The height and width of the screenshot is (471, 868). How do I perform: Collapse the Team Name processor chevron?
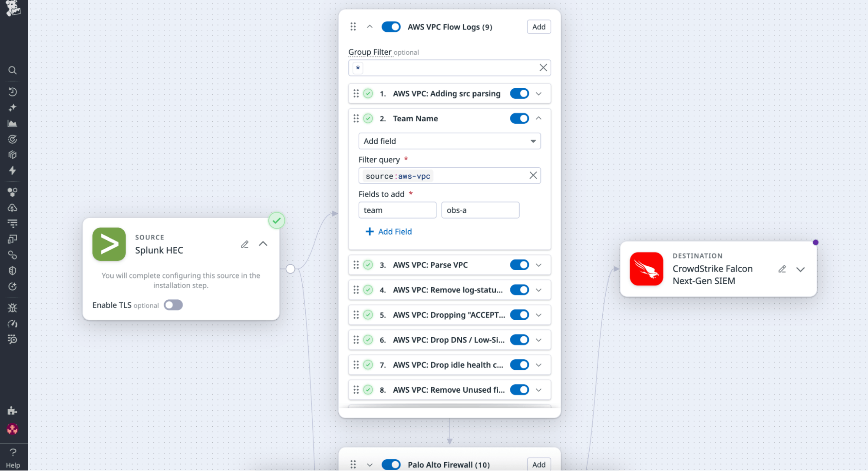coord(539,119)
